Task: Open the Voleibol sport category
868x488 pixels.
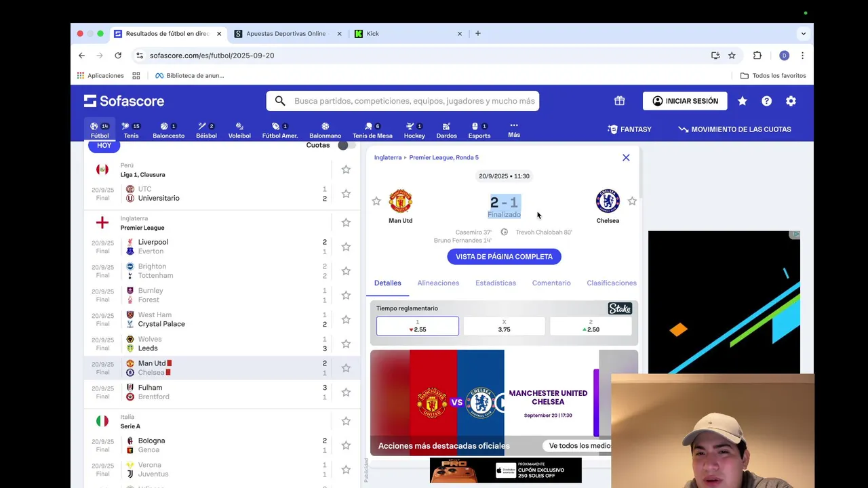Action: 239,130
